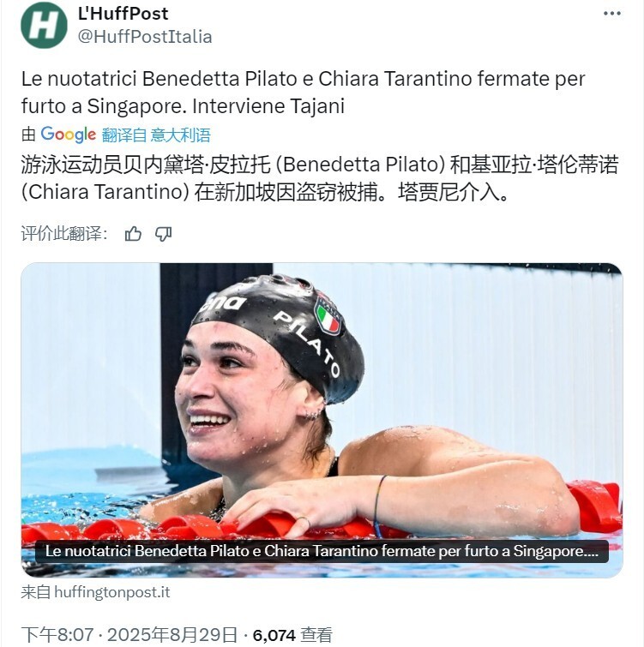Click the 来自 source label below card

(36, 592)
